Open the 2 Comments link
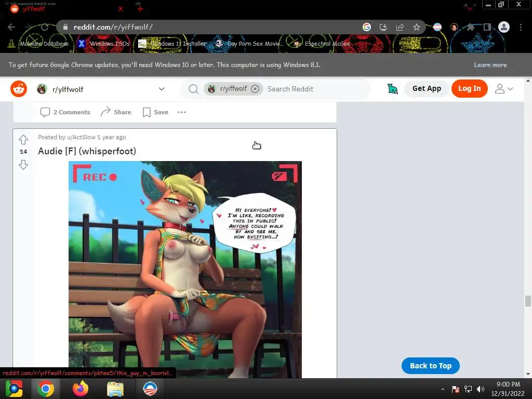The width and height of the screenshot is (532, 399). 65,112
